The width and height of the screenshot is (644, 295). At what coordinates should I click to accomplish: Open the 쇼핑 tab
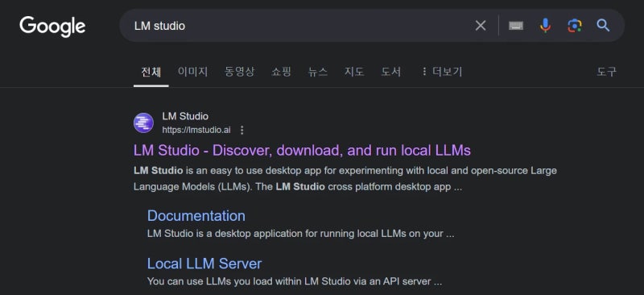coord(281,72)
